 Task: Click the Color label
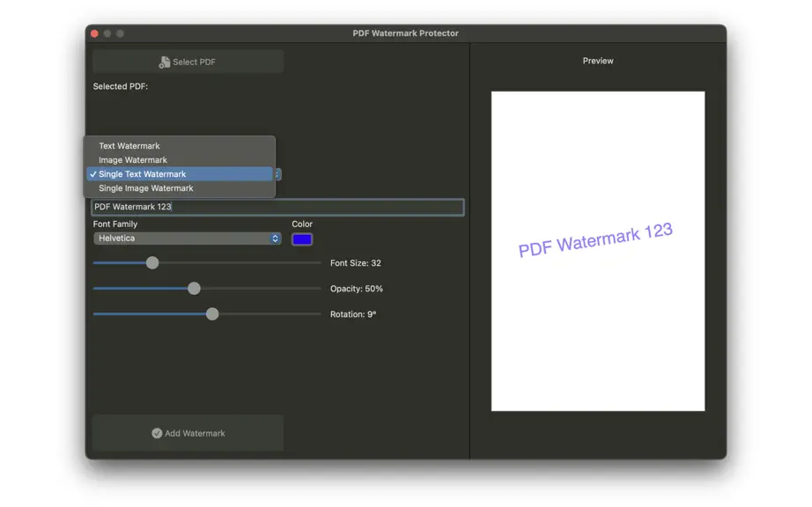pos(302,224)
